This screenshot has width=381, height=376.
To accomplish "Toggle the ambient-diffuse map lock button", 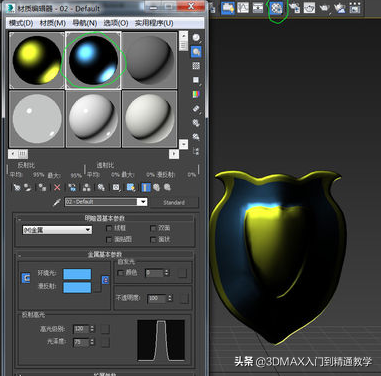I will click(x=105, y=280).
